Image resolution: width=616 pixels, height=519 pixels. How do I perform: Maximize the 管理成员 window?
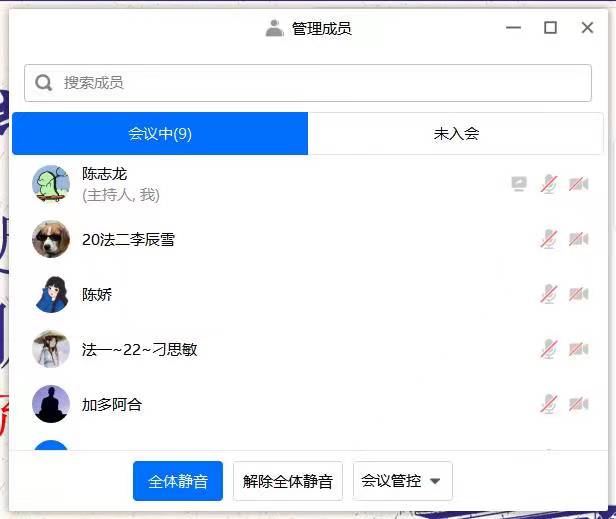point(550,28)
